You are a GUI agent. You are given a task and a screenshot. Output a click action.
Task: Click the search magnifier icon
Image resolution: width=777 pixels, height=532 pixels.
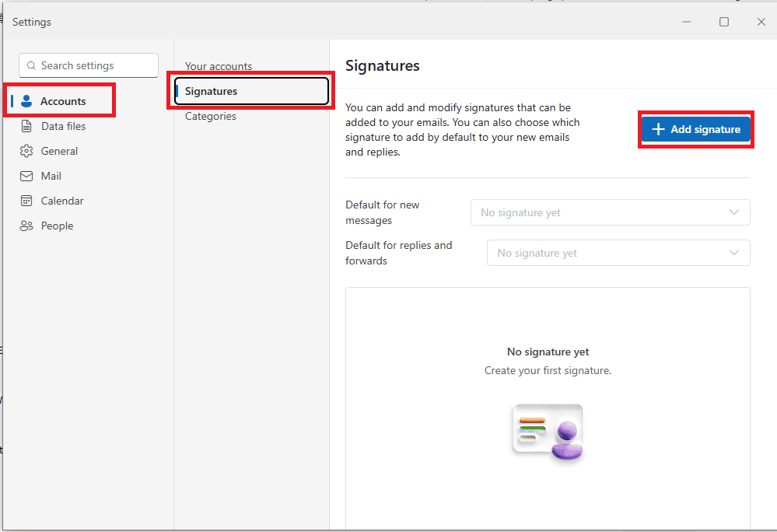31,65
